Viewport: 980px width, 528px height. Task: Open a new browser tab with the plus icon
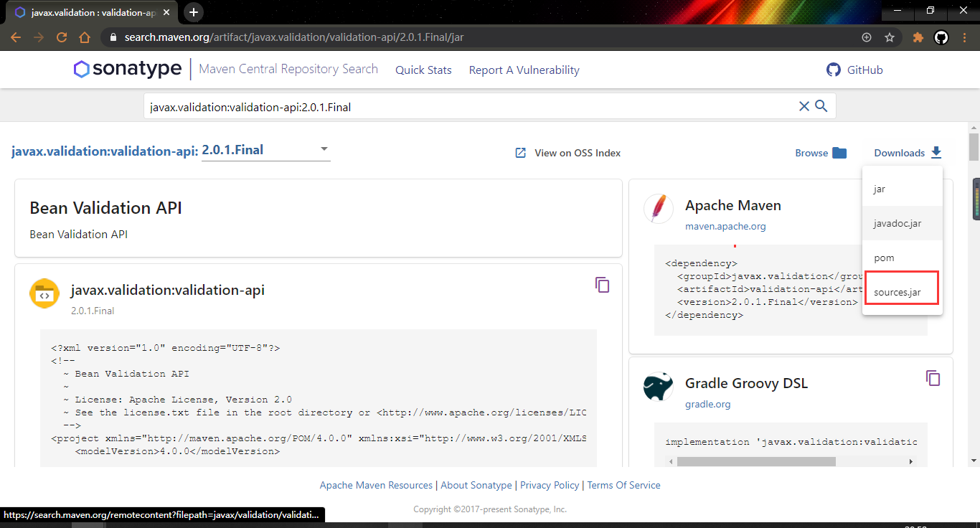[x=193, y=12]
